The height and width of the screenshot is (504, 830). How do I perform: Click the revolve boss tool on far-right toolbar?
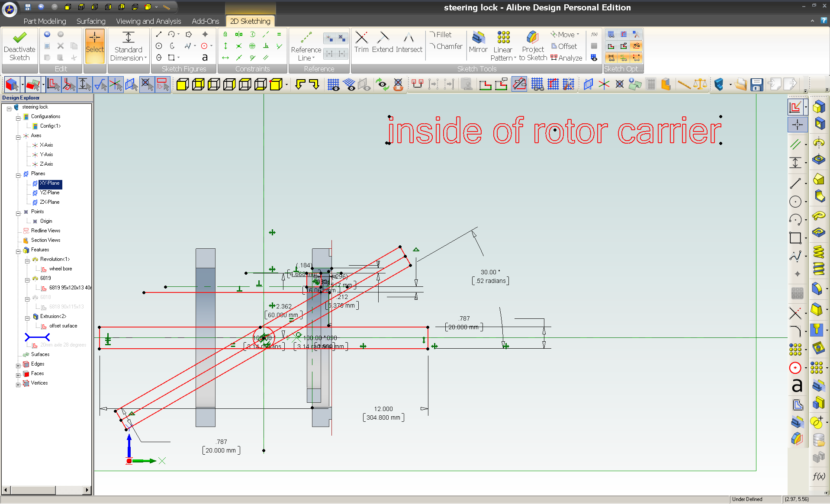coord(818,142)
